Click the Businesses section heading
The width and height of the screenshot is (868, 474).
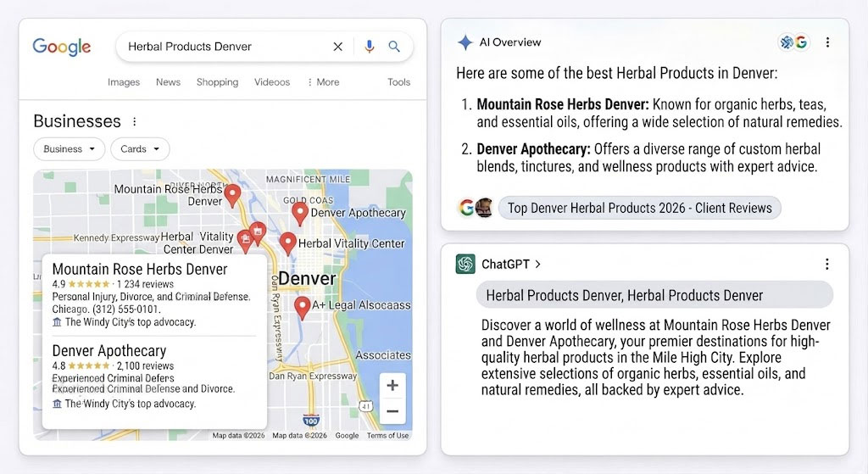click(x=77, y=121)
